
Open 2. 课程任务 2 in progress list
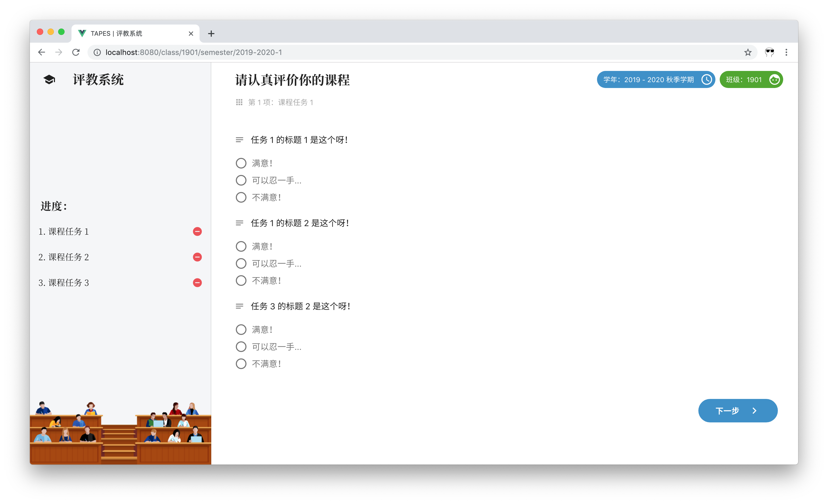tap(64, 257)
